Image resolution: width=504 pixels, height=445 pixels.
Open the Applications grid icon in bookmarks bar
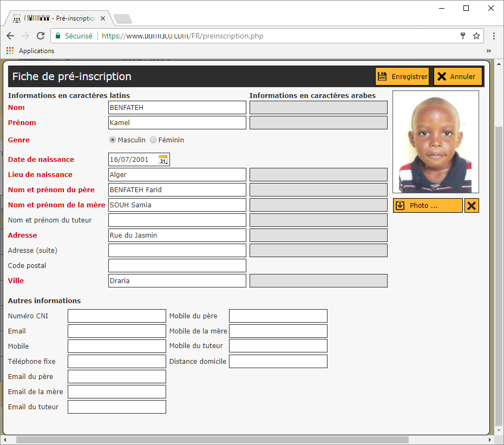[10, 50]
